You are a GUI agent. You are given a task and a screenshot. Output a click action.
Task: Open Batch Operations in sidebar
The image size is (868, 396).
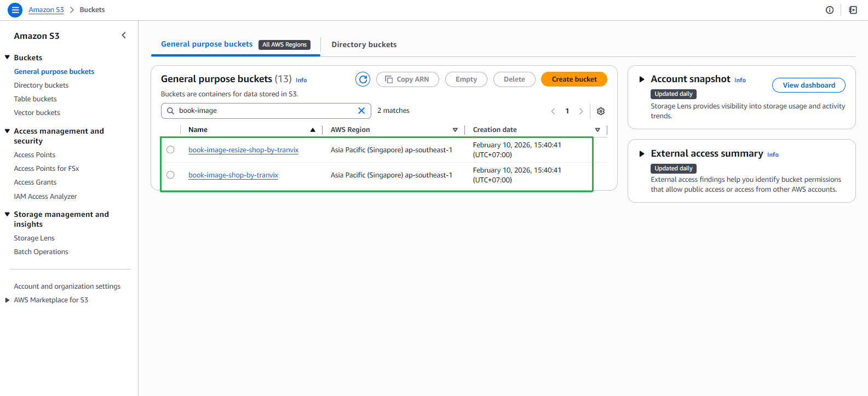41,252
